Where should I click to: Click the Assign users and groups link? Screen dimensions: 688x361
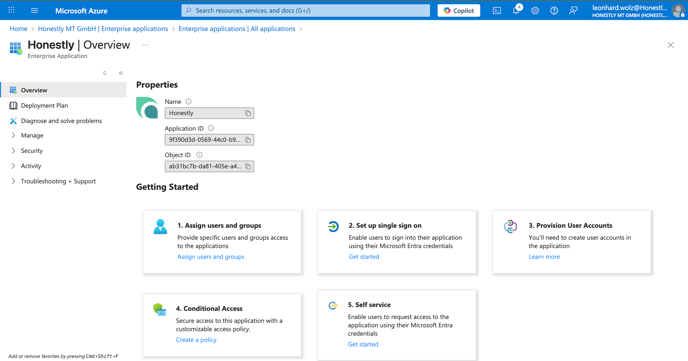tap(211, 257)
